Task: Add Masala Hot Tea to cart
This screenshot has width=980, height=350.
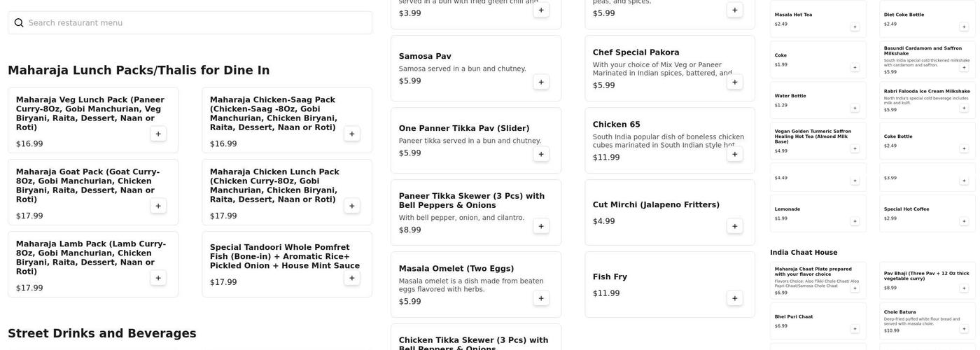Action: pyautogui.click(x=855, y=27)
